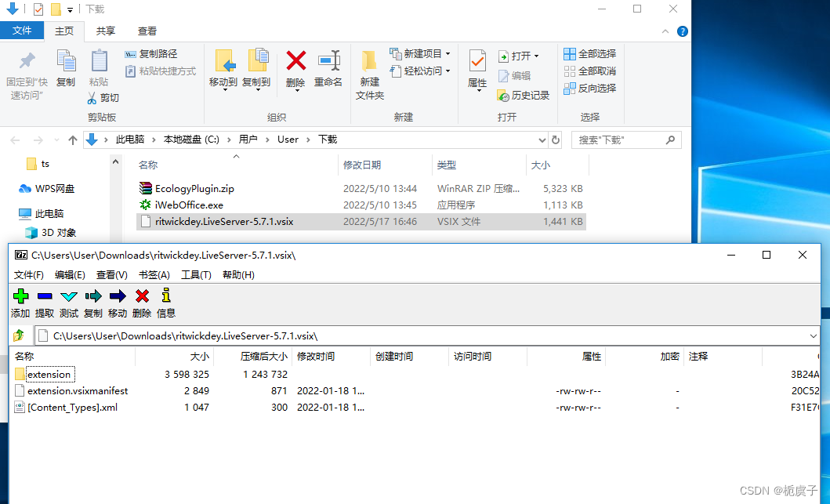Select the extension folder in 7-Zip
830x504 pixels.
(x=45, y=375)
